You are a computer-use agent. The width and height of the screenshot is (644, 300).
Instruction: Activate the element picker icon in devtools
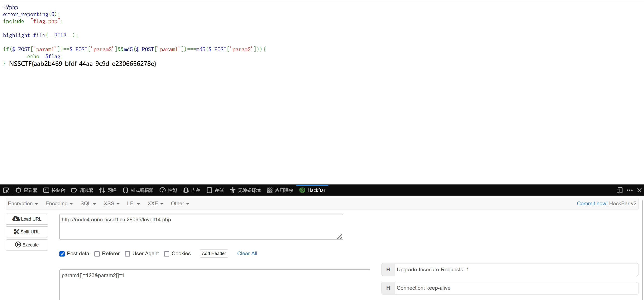coord(6,190)
